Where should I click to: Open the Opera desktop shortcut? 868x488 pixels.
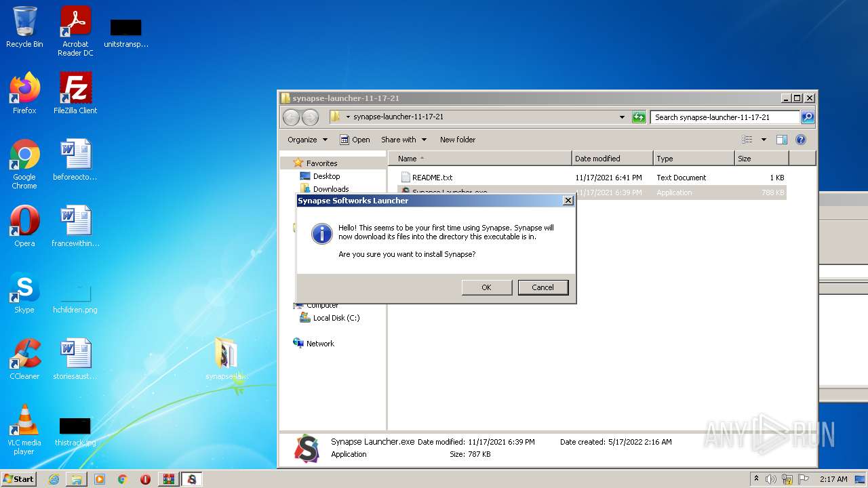click(x=24, y=226)
